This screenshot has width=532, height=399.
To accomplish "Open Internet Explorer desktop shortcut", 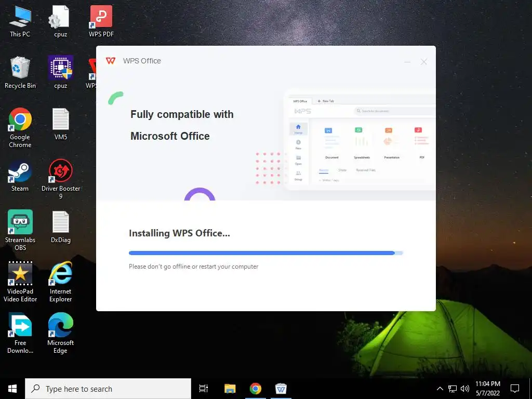I will pyautogui.click(x=60, y=282).
